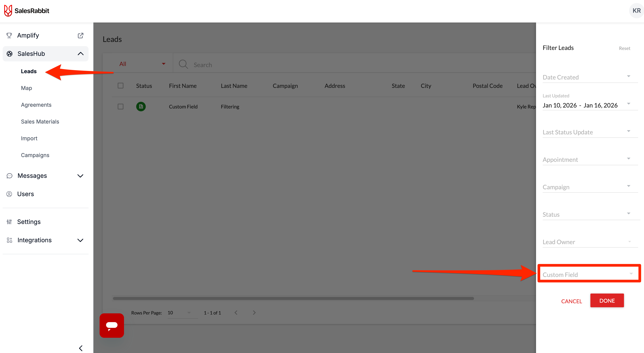The image size is (644, 353).
Task: Click the Settings sliders icon
Action: [9, 222]
